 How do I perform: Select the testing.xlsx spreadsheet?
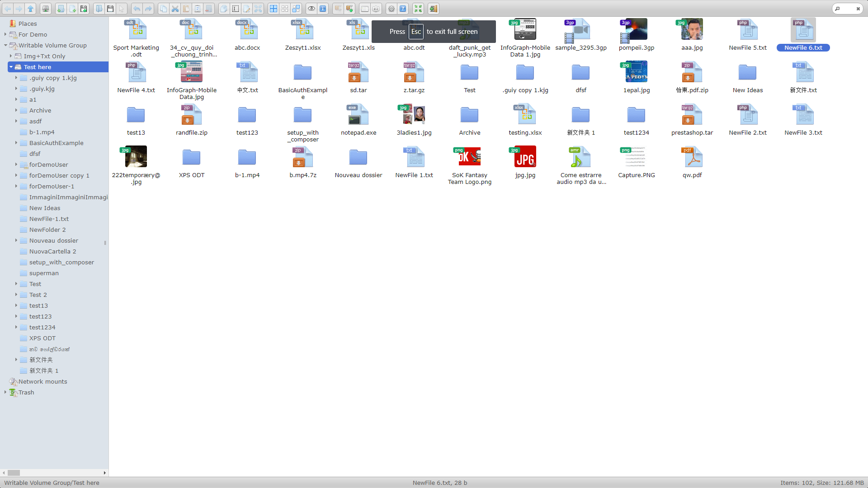[525, 115]
